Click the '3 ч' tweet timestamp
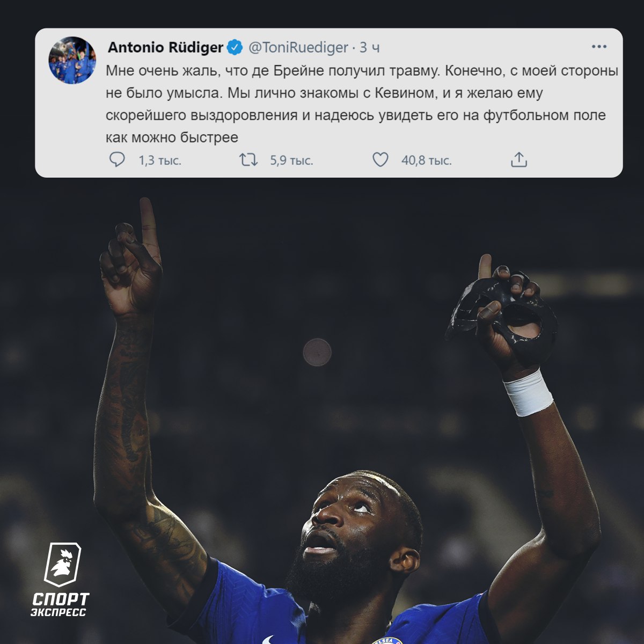 tap(370, 48)
